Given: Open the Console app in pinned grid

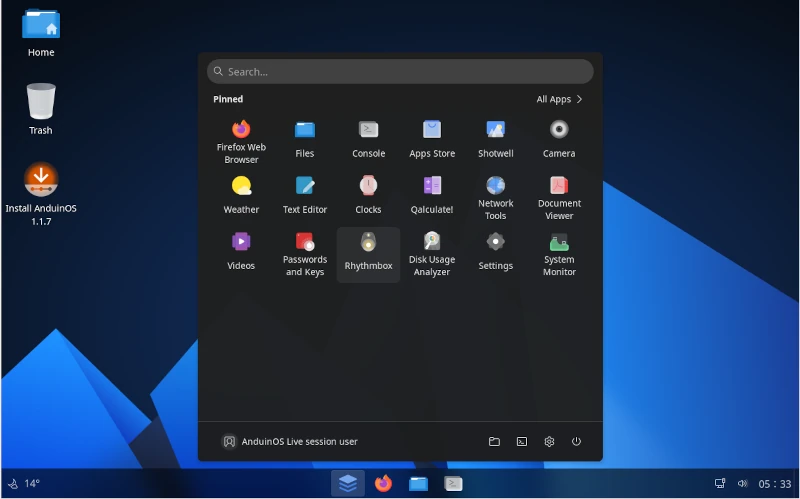Looking at the screenshot, I should pyautogui.click(x=368, y=139).
